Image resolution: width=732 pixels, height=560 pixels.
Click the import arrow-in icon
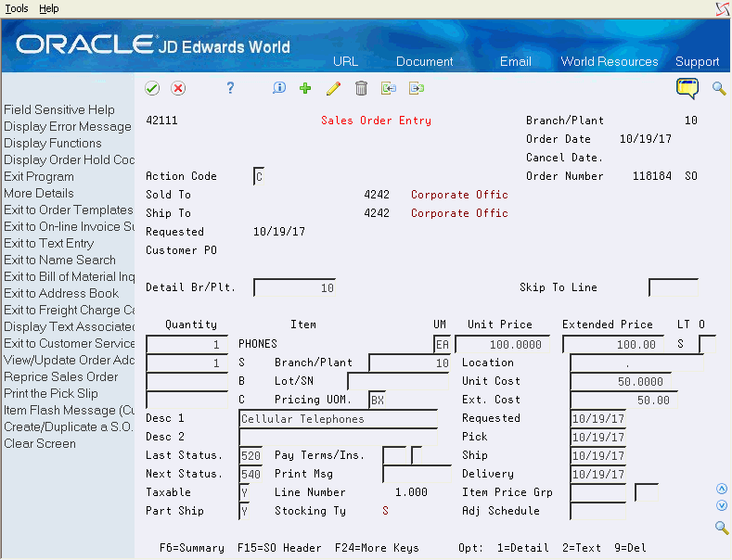[389, 88]
